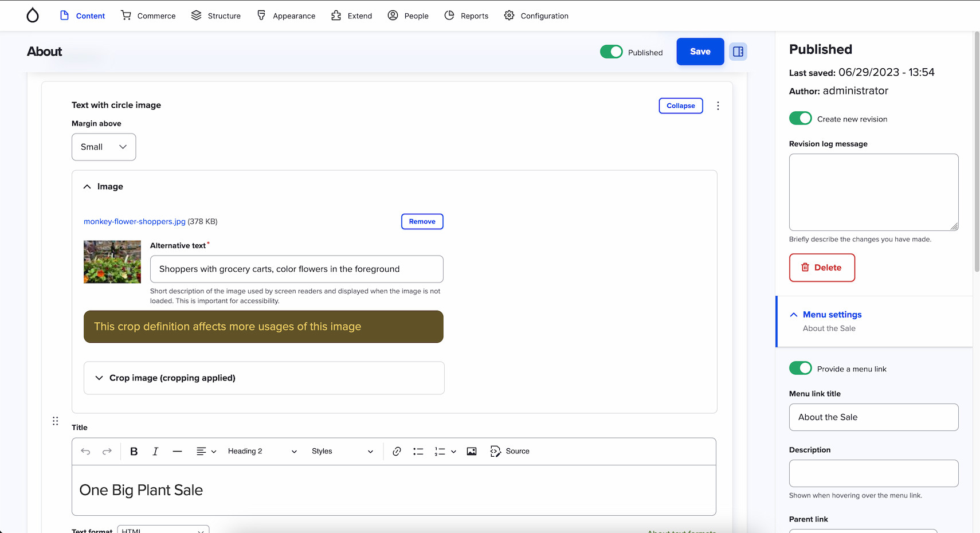Open the Commerce menu
The image size is (980, 533).
(148, 16)
